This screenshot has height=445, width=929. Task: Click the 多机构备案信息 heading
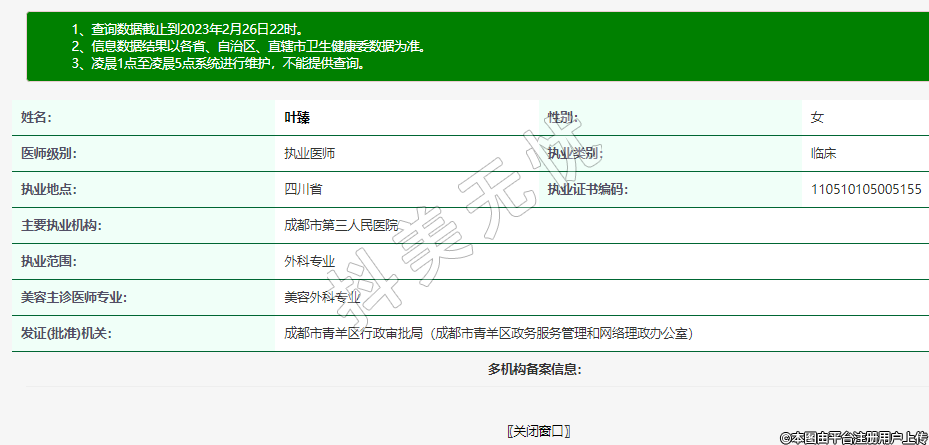tap(535, 370)
